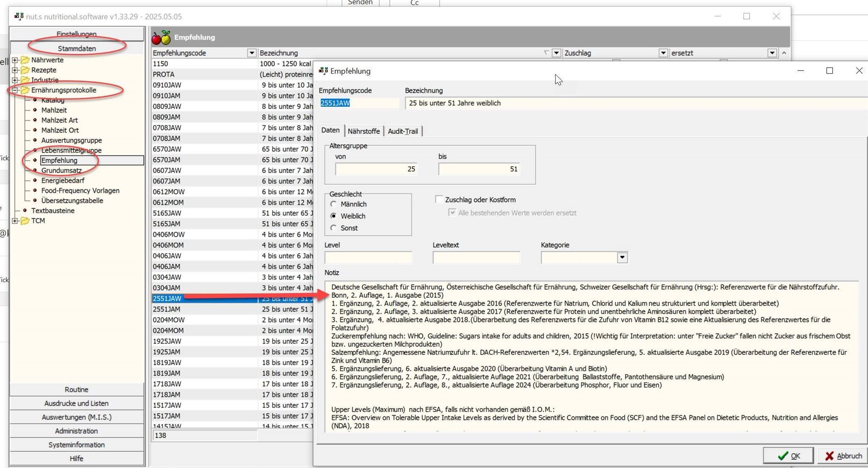Viewport: 868px width, 468px height.
Task: Select the Sonst gender option
Action: coord(334,228)
